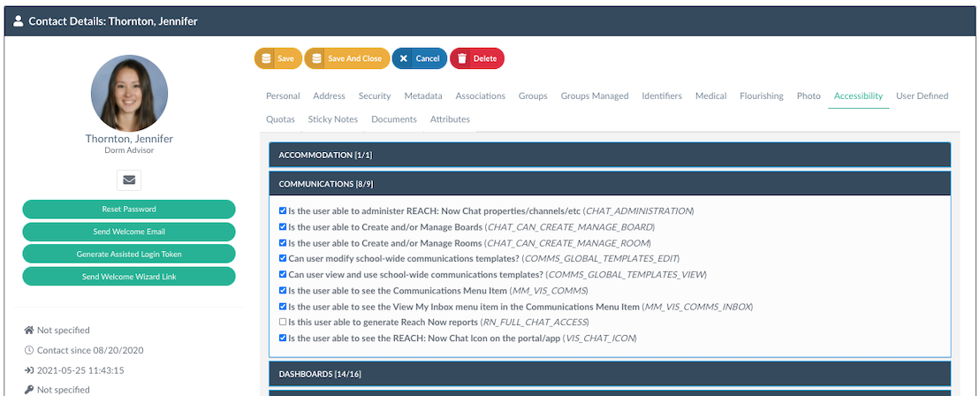Open the Documents tab
Image resolution: width=980 pixels, height=396 pixels.
pos(394,118)
